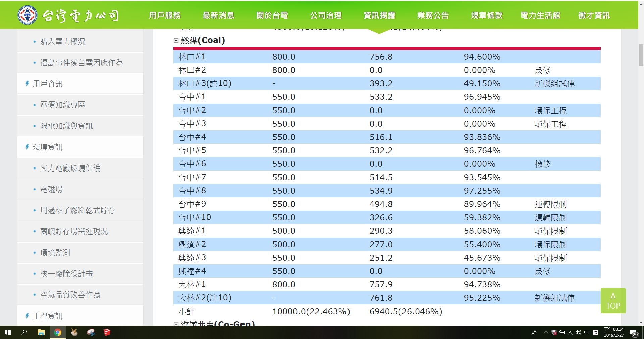Image resolution: width=644 pixels, height=339 pixels.
Task: Click page vertical scrollbar thumb
Action: 641,55
